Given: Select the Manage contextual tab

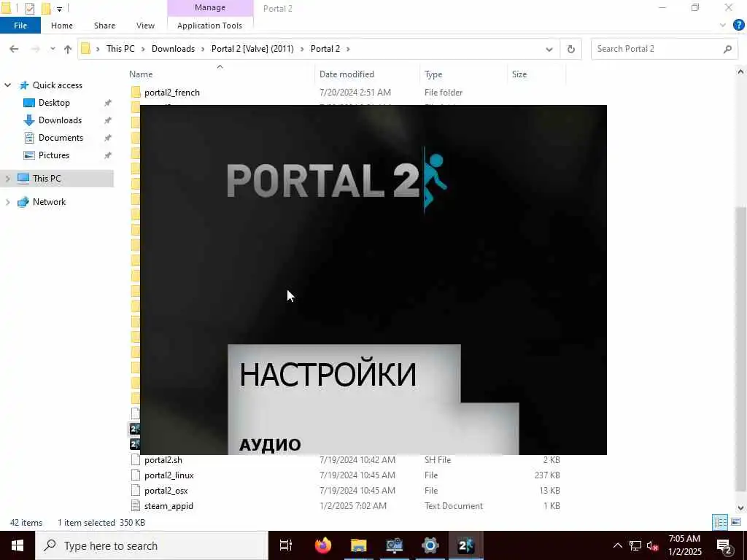Looking at the screenshot, I should [210, 7].
